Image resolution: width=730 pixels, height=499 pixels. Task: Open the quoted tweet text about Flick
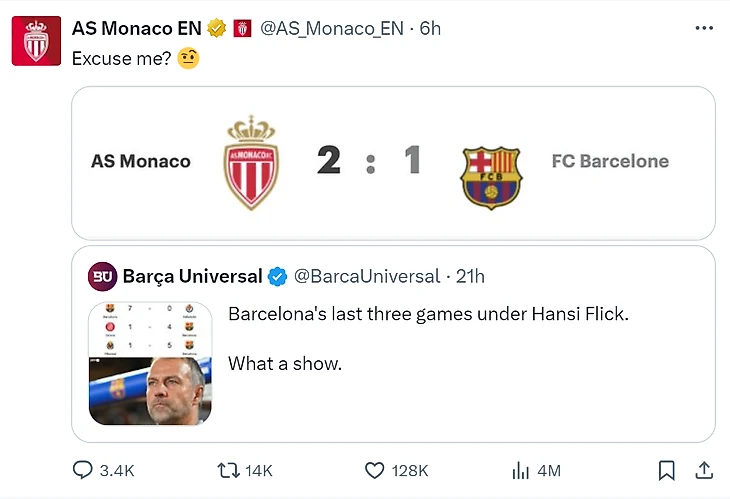[x=428, y=314]
